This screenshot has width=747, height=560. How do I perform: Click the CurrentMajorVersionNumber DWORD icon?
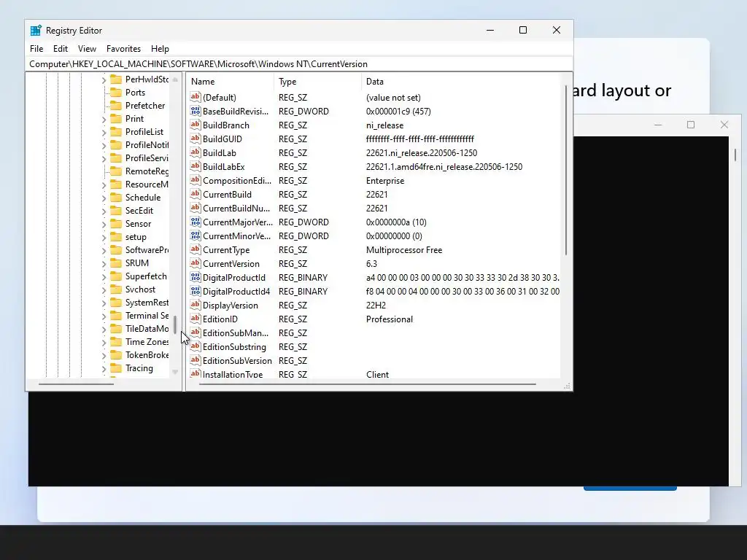196,222
